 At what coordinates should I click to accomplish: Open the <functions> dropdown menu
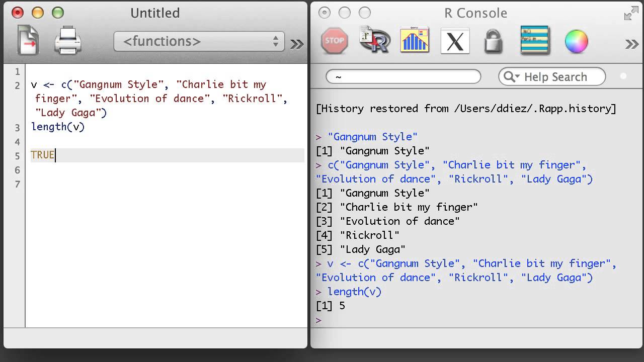(x=199, y=41)
